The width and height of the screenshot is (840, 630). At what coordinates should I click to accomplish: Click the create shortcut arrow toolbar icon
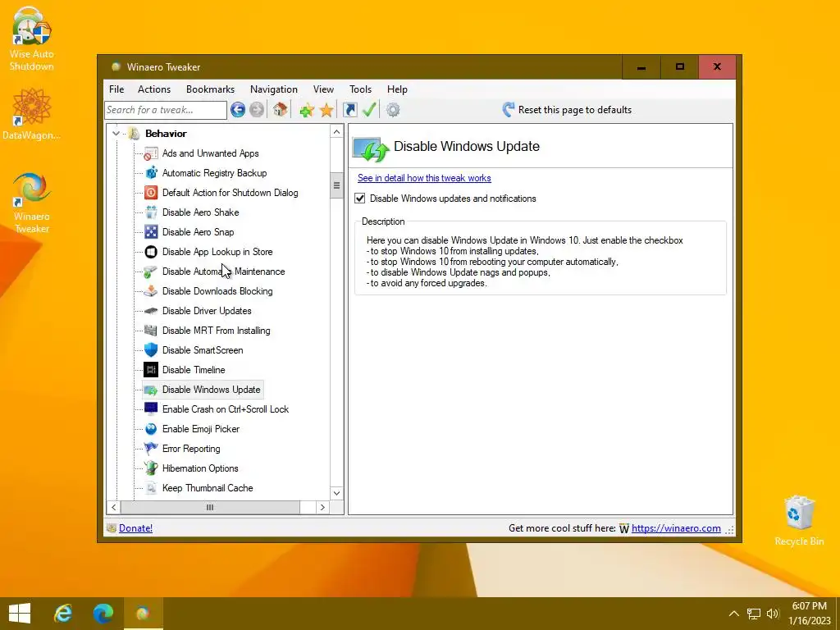(349, 110)
